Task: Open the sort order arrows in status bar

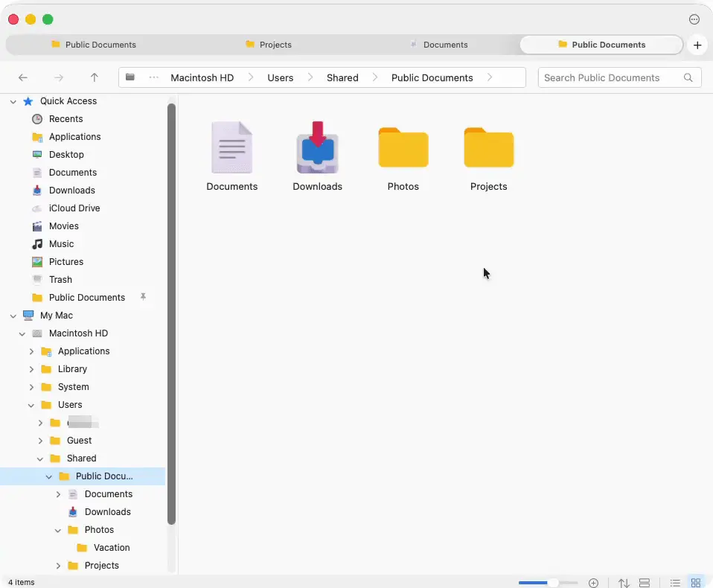Action: (x=624, y=583)
